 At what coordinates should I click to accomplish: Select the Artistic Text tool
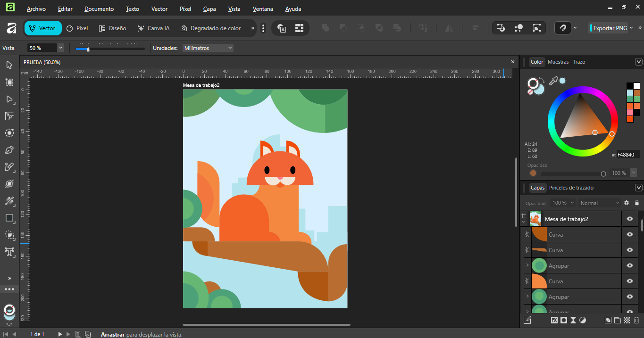9,252
